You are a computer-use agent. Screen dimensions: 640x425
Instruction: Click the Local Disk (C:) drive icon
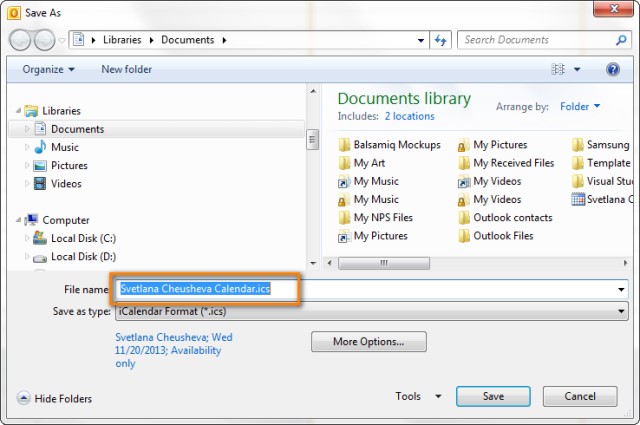(40, 238)
